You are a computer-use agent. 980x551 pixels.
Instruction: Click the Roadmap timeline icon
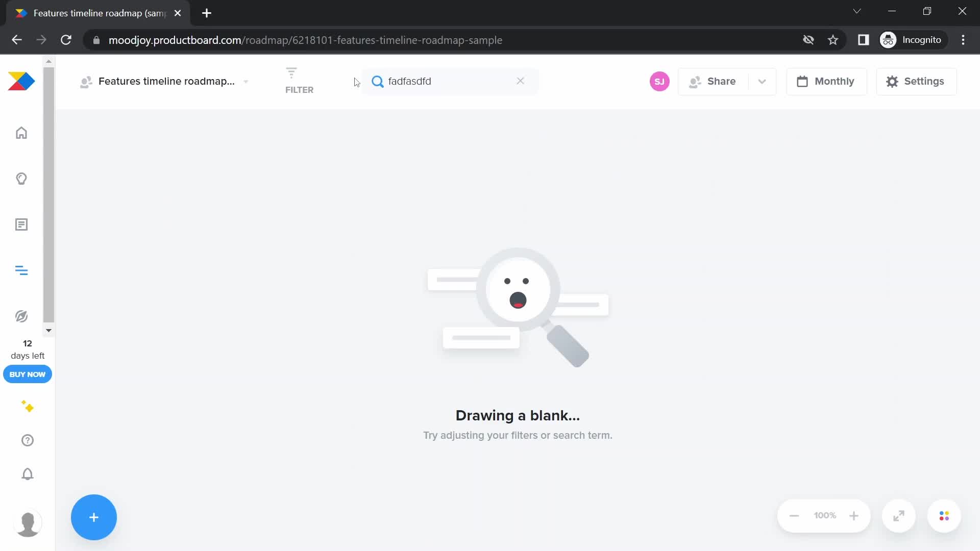[x=21, y=270]
